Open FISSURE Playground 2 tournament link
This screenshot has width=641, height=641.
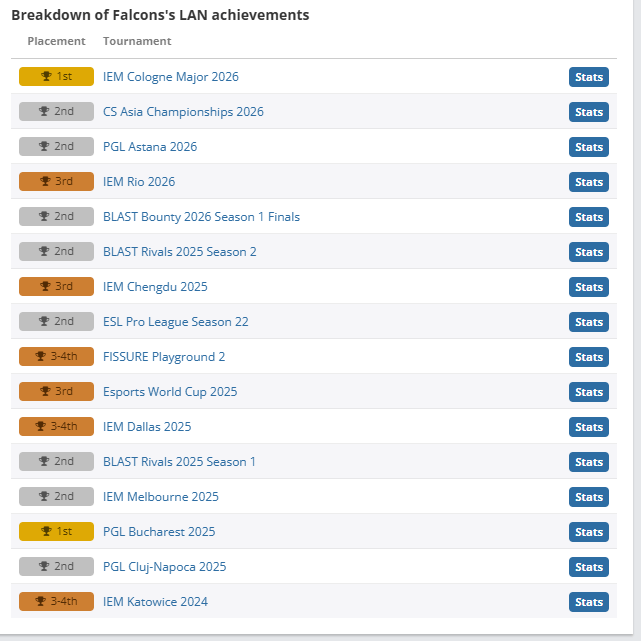164,357
